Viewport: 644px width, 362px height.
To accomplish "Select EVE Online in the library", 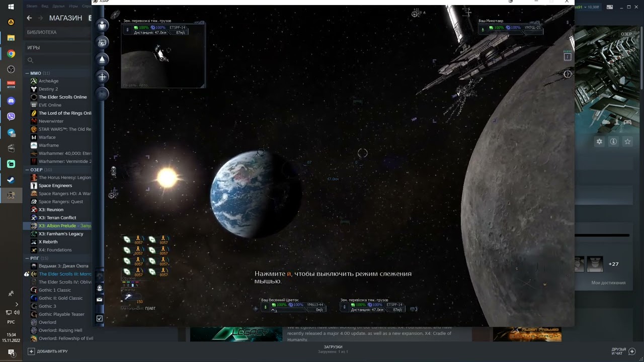I will [50, 105].
